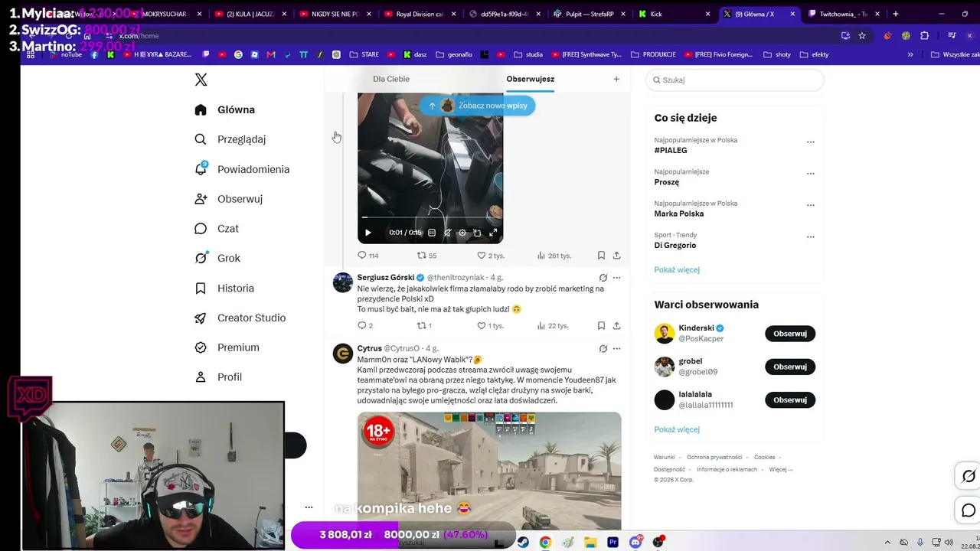Follow grobel with Obserwuj button
This screenshot has width=980, height=551.
pos(790,367)
